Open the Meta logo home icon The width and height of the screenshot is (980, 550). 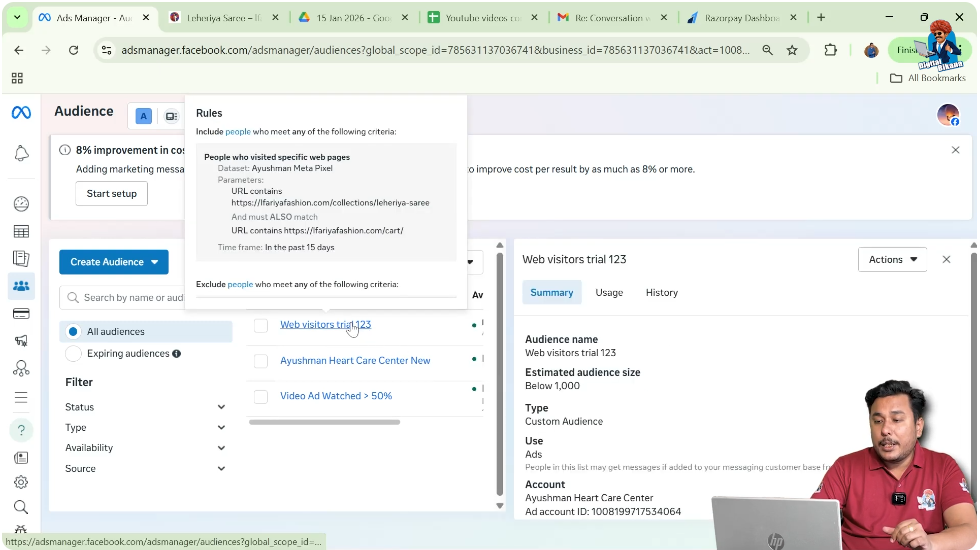21,112
